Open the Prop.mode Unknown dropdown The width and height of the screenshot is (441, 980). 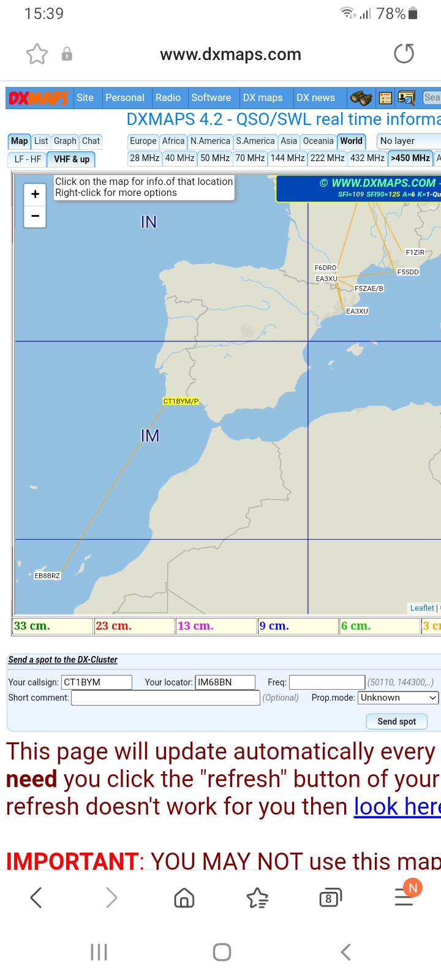pos(399,698)
